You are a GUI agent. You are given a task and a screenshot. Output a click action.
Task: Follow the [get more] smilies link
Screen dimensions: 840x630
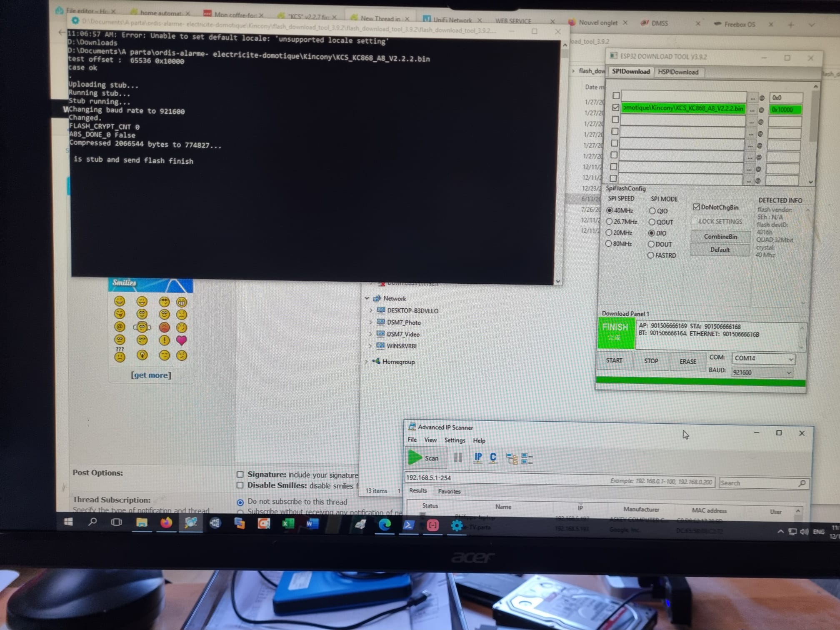click(x=151, y=375)
